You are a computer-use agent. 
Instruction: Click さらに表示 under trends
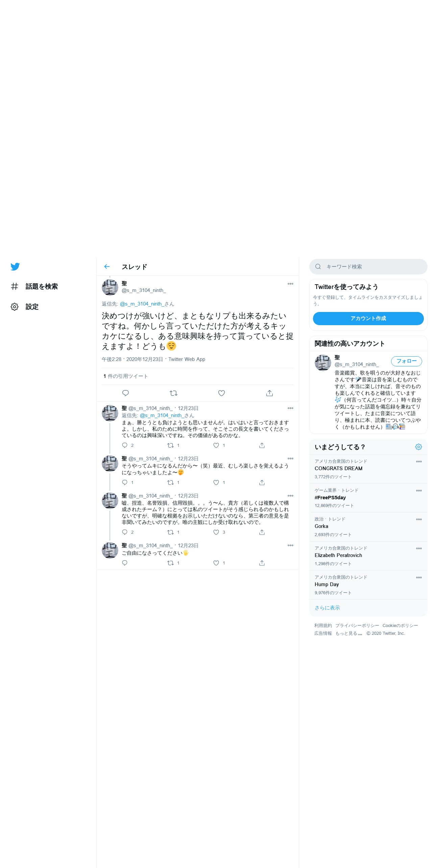[x=327, y=608]
